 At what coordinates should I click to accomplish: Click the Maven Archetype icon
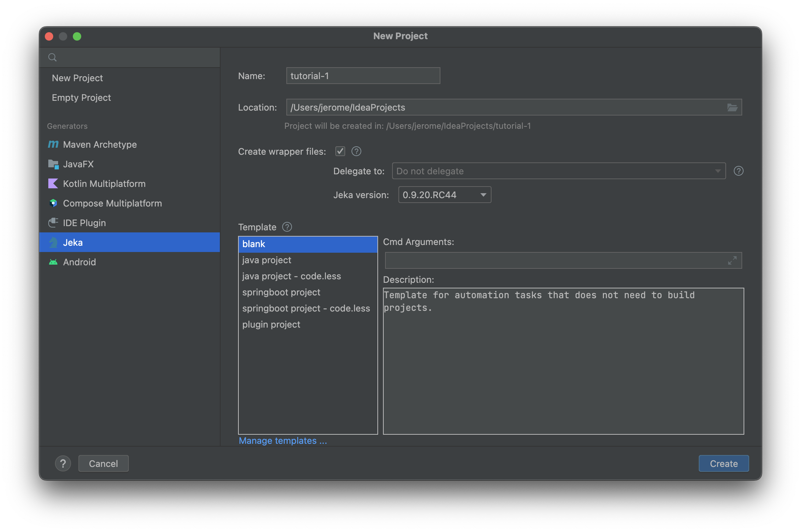point(53,144)
